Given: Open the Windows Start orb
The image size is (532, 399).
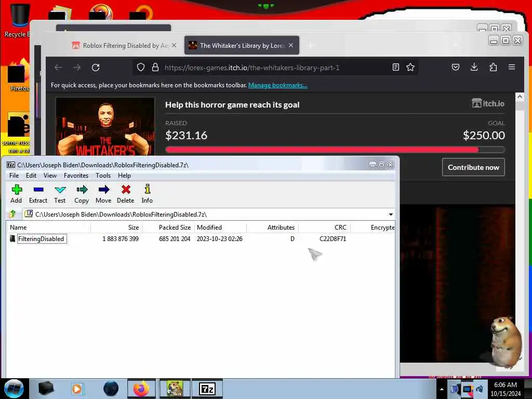Looking at the screenshot, I should [14, 389].
